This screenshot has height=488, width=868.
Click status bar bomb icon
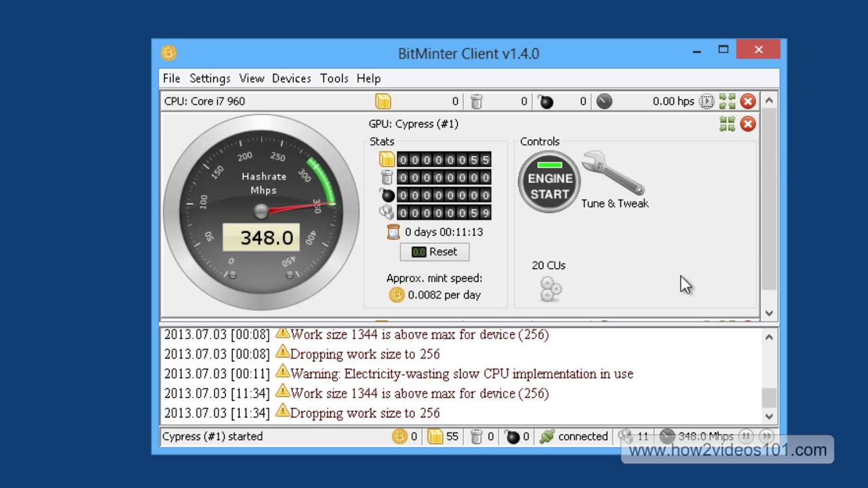pos(513,436)
